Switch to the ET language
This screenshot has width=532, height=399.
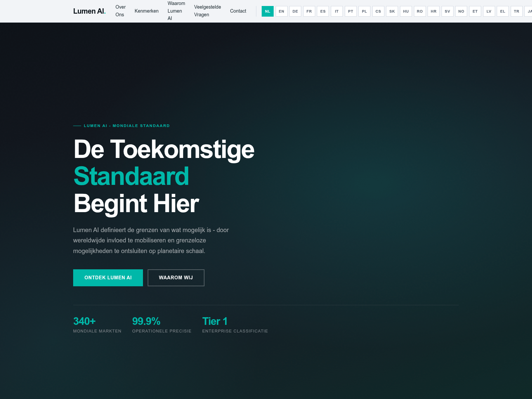[x=475, y=11]
